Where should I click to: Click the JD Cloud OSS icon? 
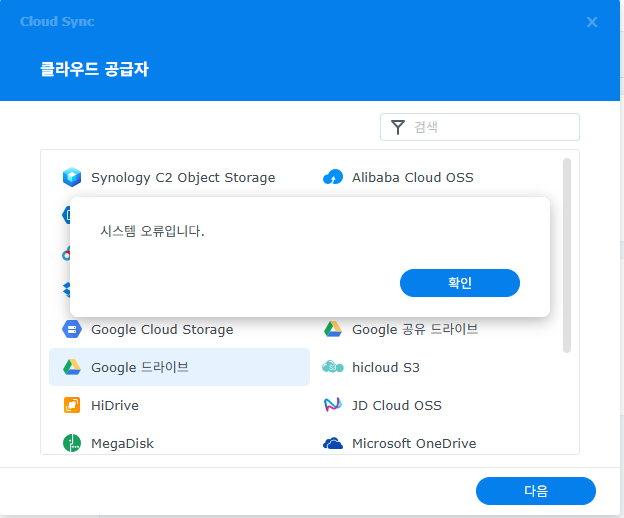point(333,405)
